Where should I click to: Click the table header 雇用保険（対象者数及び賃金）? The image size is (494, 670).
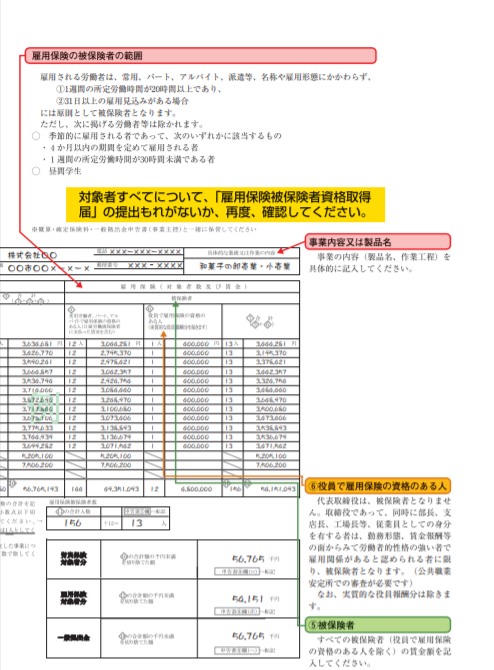pyautogui.click(x=184, y=286)
